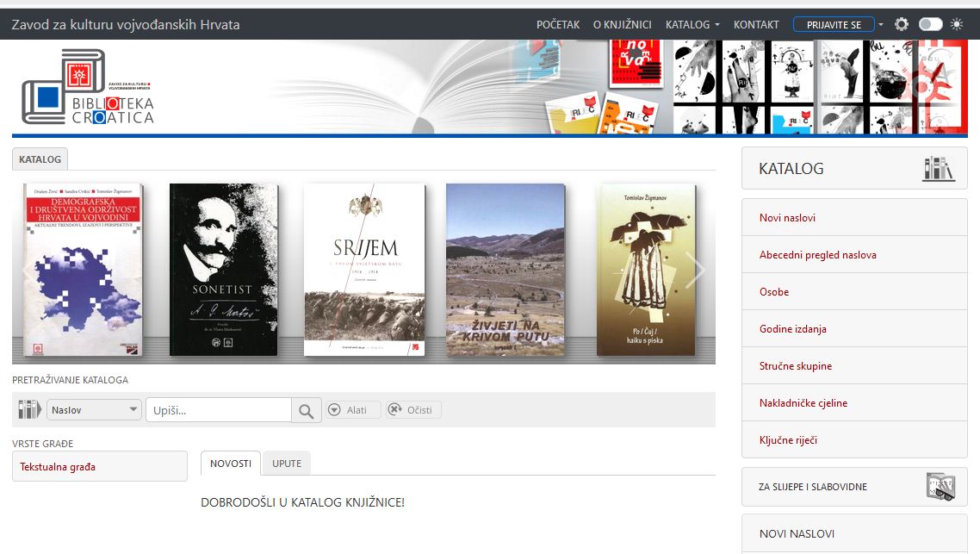Open dropdown arrow beside Prijavite se
This screenshot has width=980, height=554.
pos(881,25)
